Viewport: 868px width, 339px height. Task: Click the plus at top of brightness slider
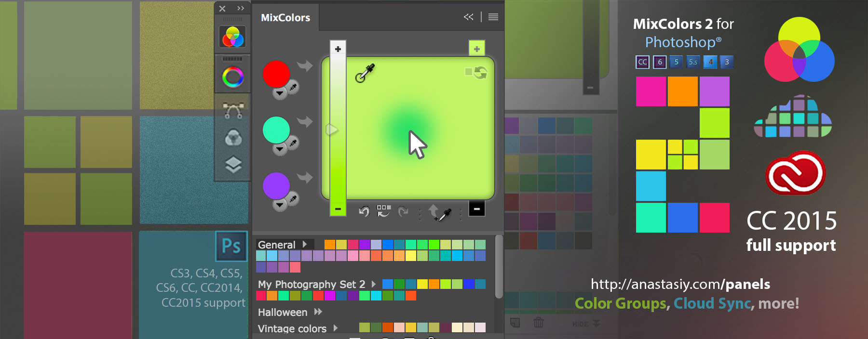coord(338,49)
